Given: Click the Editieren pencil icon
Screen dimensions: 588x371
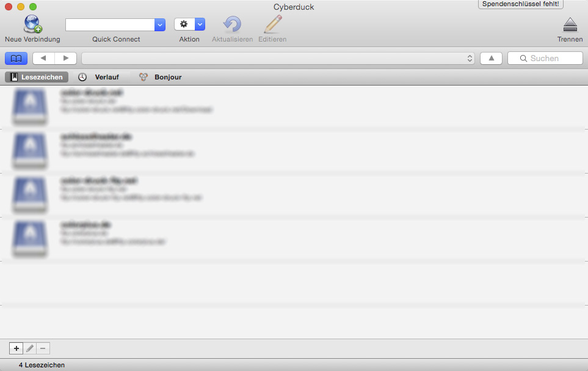Looking at the screenshot, I should (x=272, y=24).
